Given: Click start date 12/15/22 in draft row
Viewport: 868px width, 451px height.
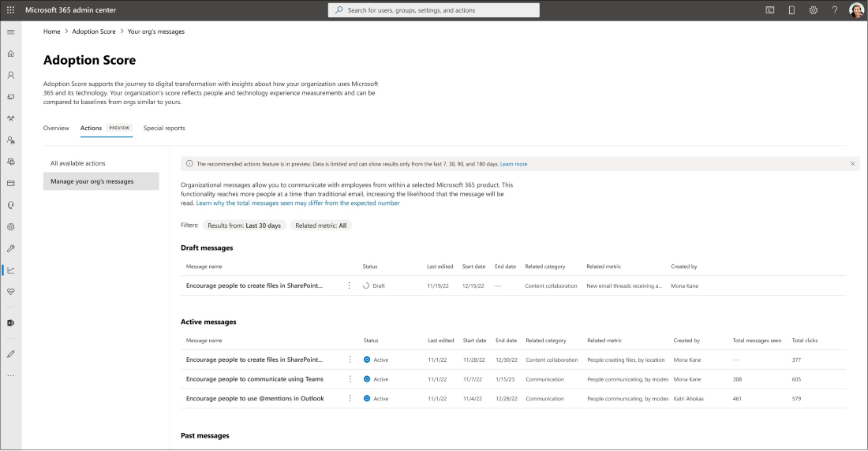Looking at the screenshot, I should click(x=473, y=286).
